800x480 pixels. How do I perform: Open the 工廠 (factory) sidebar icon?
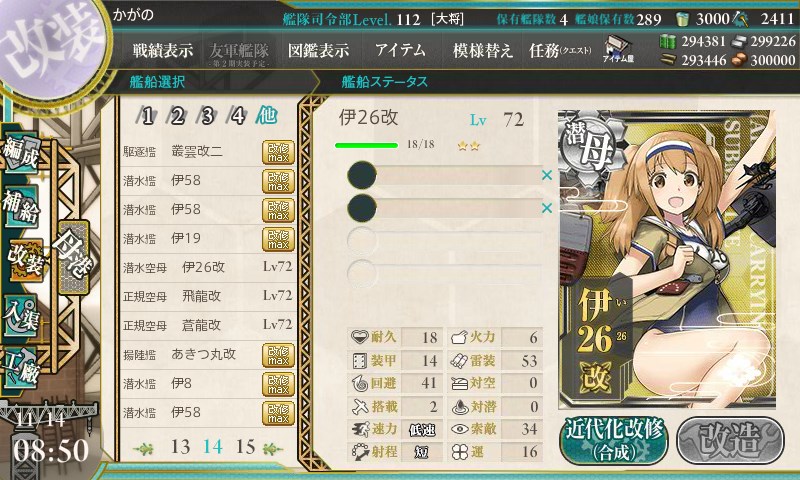click(x=20, y=367)
